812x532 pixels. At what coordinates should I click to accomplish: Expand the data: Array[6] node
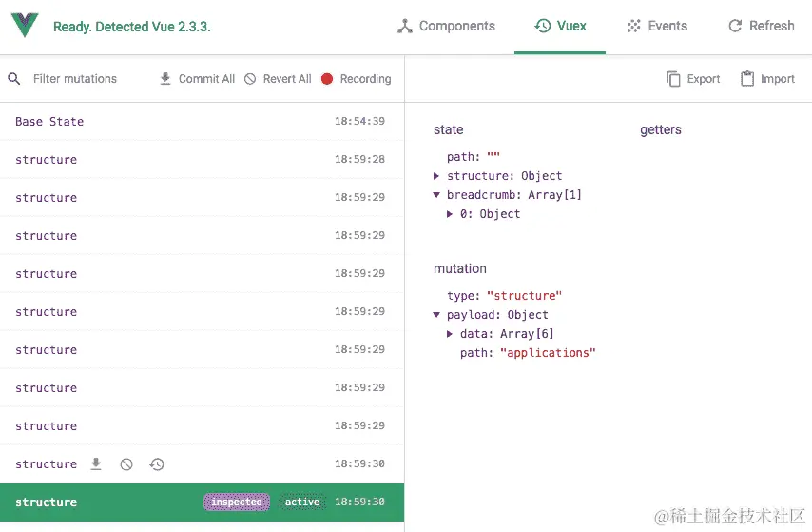450,334
